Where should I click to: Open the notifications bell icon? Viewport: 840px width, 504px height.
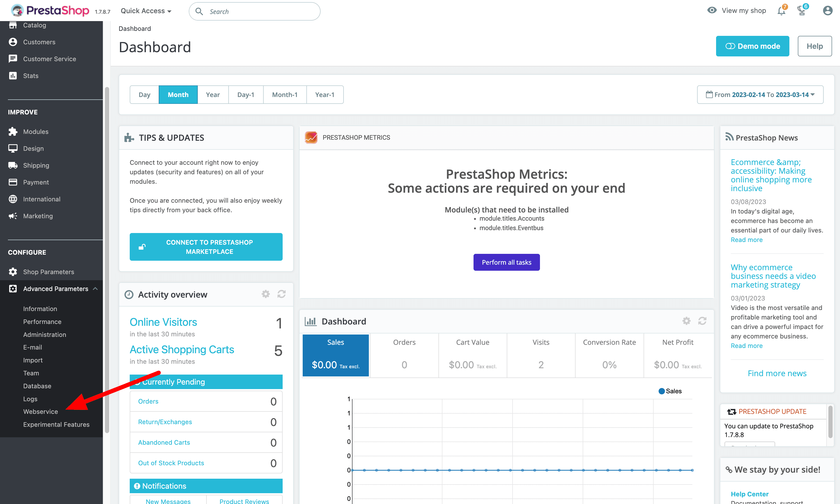[781, 11]
